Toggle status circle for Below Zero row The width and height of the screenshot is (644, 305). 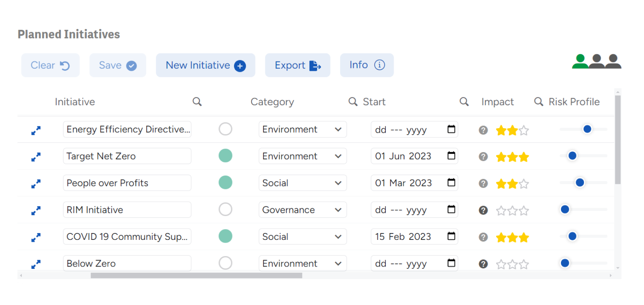tap(225, 263)
